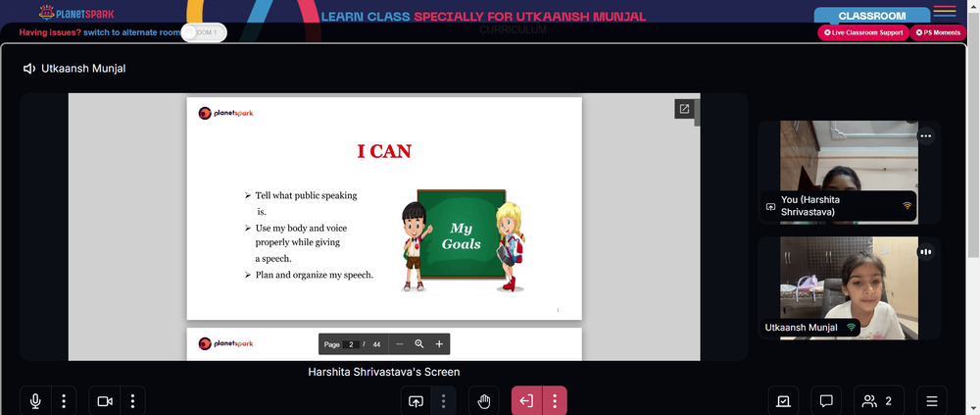Image resolution: width=980 pixels, height=415 pixels.
Task: Click the red leave meeting button
Action: click(526, 401)
